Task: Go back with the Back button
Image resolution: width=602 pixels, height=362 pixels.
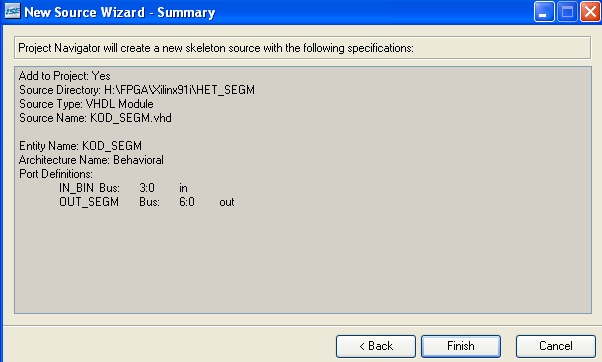Action: (376, 346)
